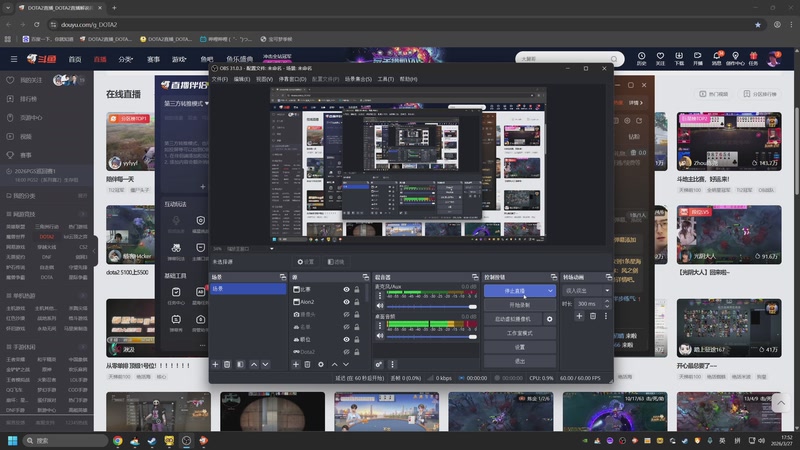Undock the Controls panel via header icon

[554, 277]
